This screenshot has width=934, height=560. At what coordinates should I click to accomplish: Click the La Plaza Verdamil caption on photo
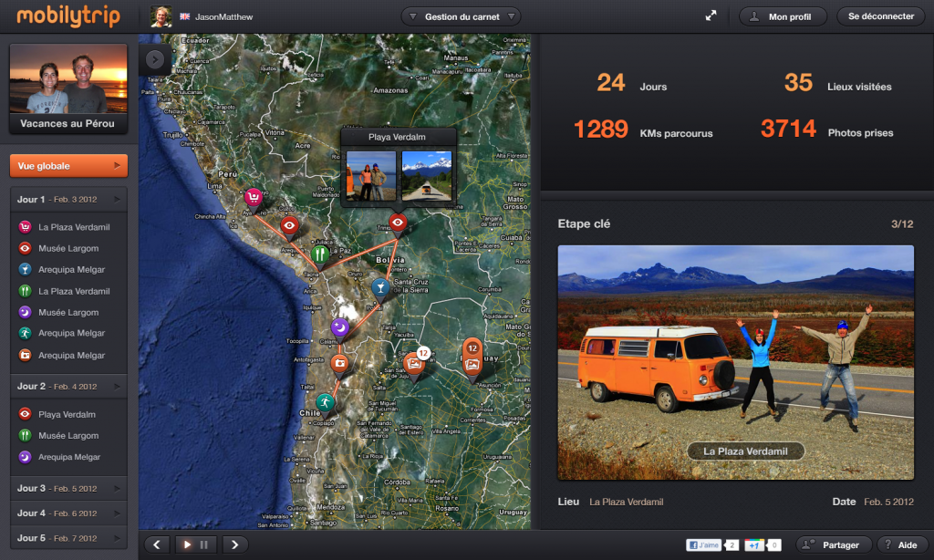pyautogui.click(x=745, y=451)
